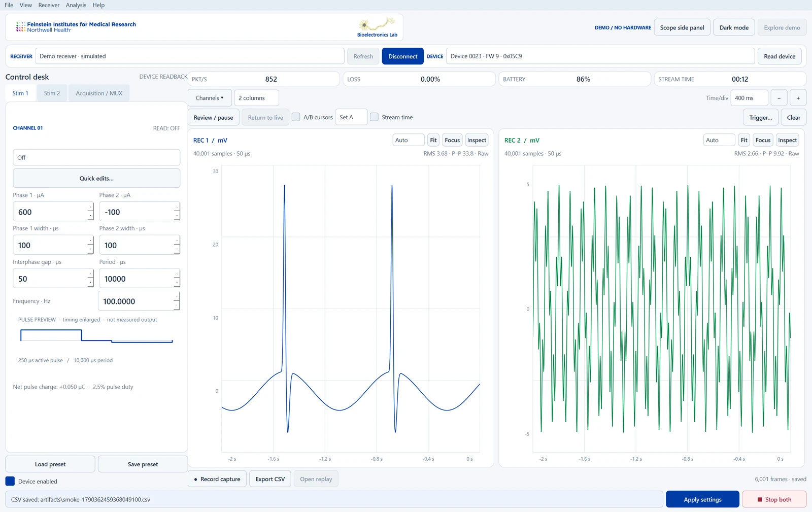The image size is (812, 512).
Task: Open the Trigger... dialog
Action: pyautogui.click(x=761, y=117)
